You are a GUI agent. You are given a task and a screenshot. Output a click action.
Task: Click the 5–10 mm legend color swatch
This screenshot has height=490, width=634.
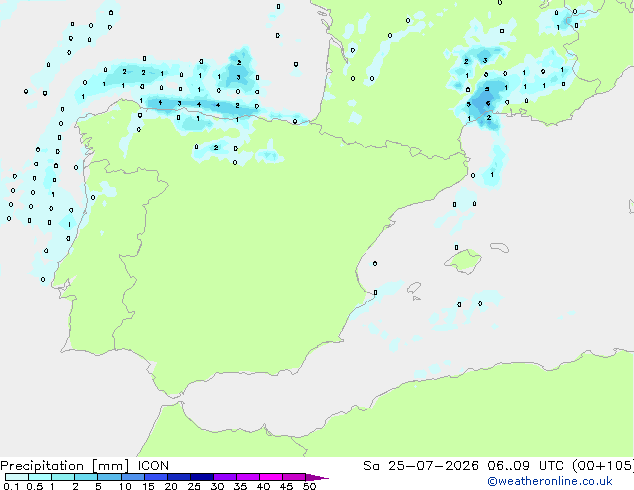click(x=110, y=477)
